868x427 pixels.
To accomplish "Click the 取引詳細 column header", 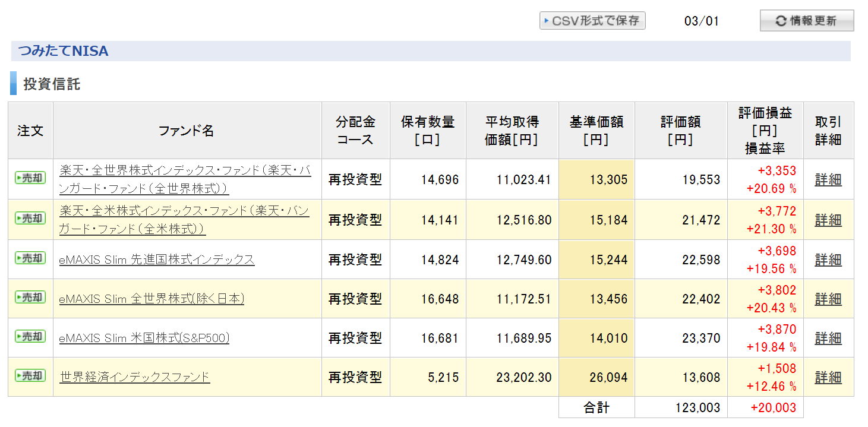I will (x=828, y=131).
